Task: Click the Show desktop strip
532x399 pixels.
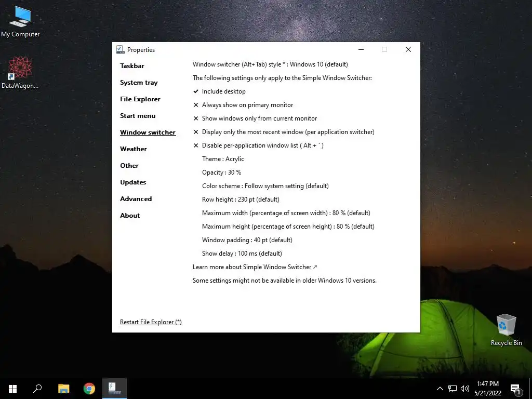Action: (530, 389)
